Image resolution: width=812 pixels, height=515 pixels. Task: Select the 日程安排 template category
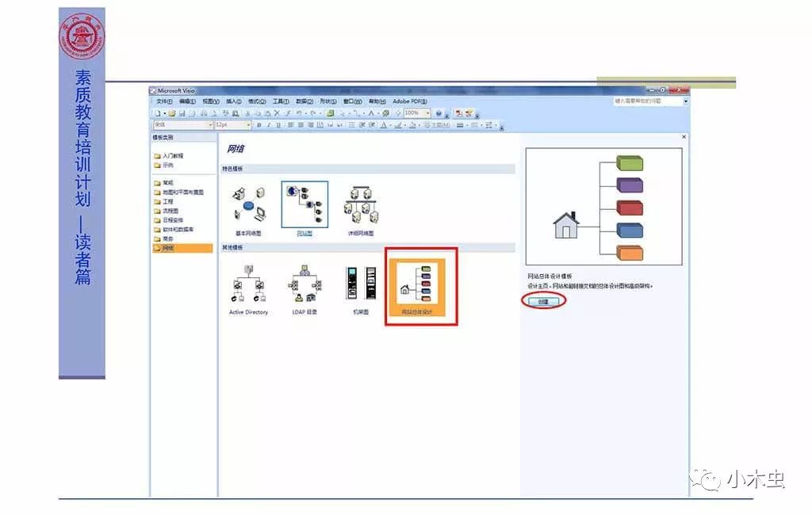click(169, 220)
